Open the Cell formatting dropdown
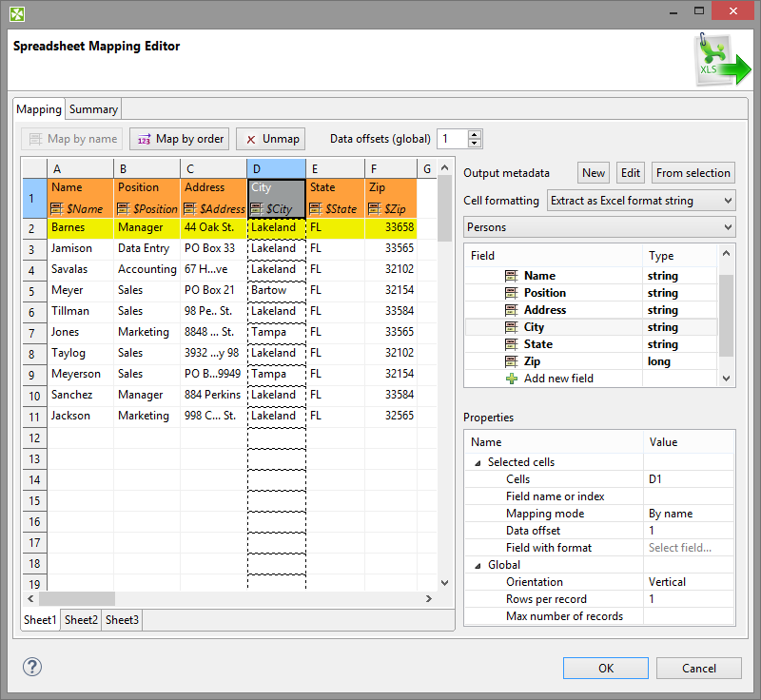 (x=641, y=201)
